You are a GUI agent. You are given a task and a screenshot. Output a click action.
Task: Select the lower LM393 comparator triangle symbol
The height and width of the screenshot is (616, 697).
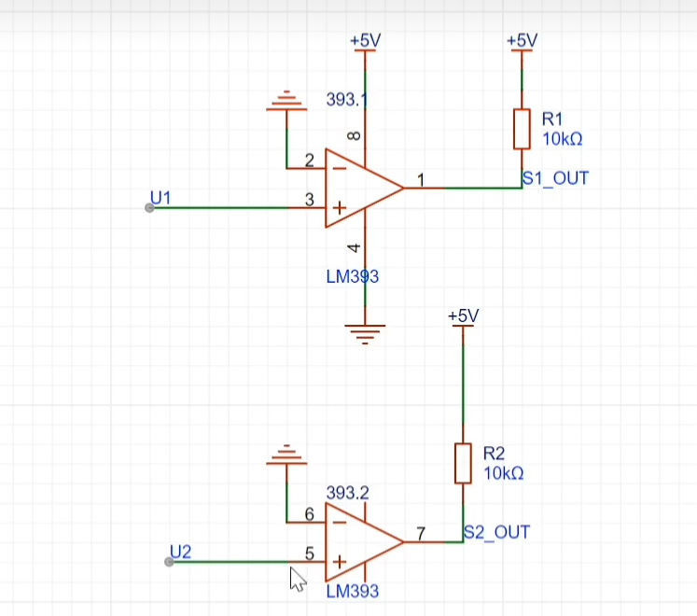pos(364,542)
